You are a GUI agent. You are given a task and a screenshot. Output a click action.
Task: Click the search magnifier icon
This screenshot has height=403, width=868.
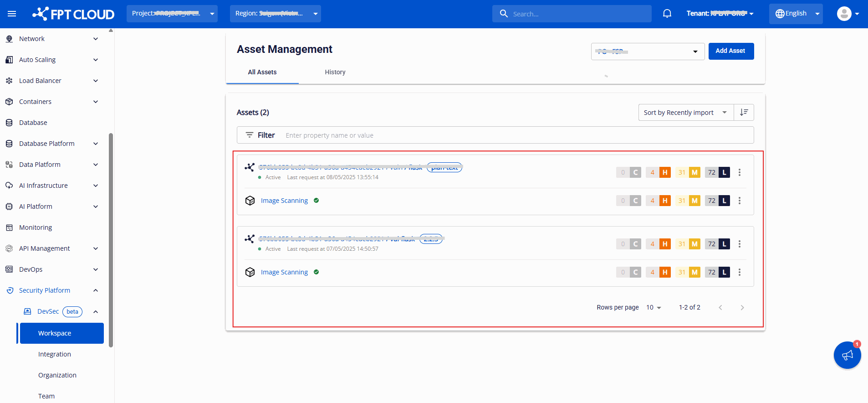pyautogui.click(x=504, y=14)
